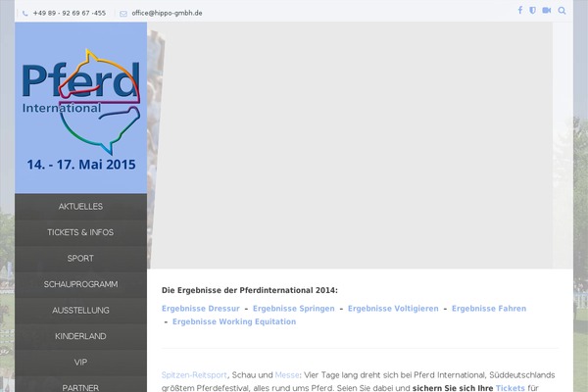Open the KINDERLAND menu item
Image resolution: width=588 pixels, height=392 pixels.
(80, 336)
